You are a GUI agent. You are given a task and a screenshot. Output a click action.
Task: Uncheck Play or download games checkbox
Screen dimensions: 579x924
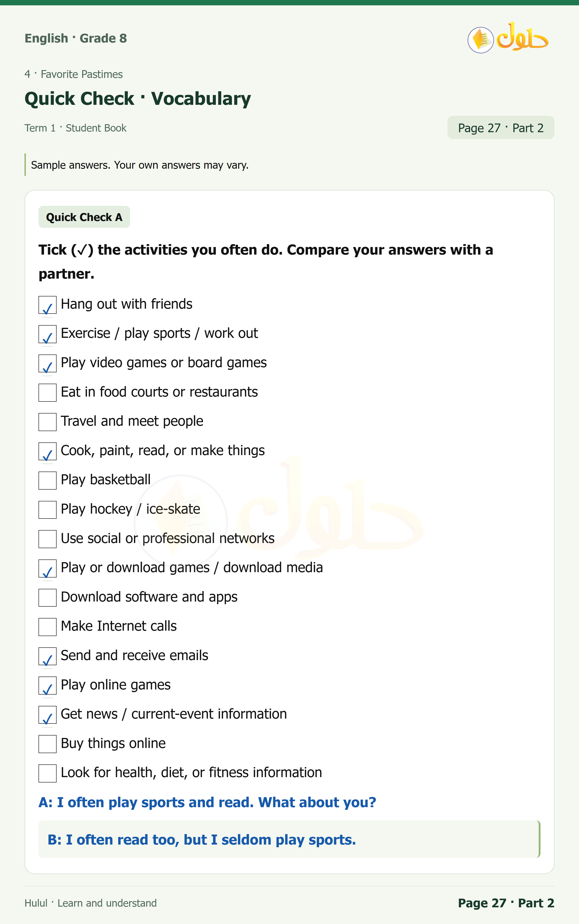47,568
